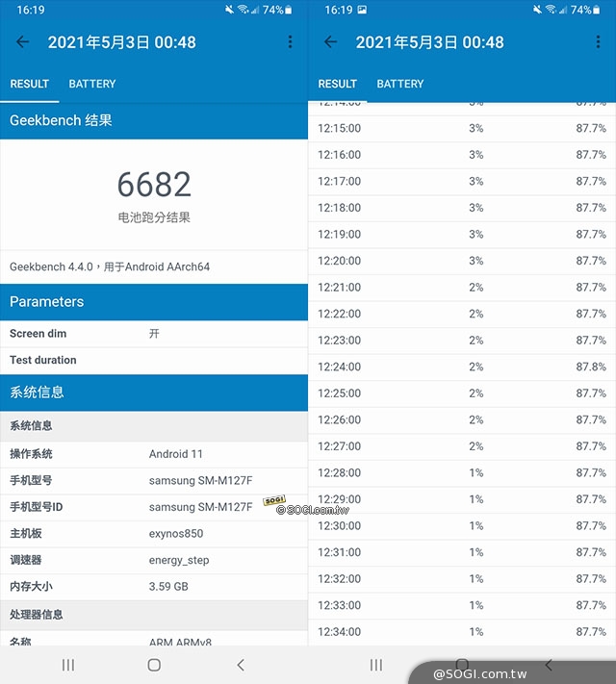
Task: Tap the Test duration row
Action: click(x=154, y=361)
